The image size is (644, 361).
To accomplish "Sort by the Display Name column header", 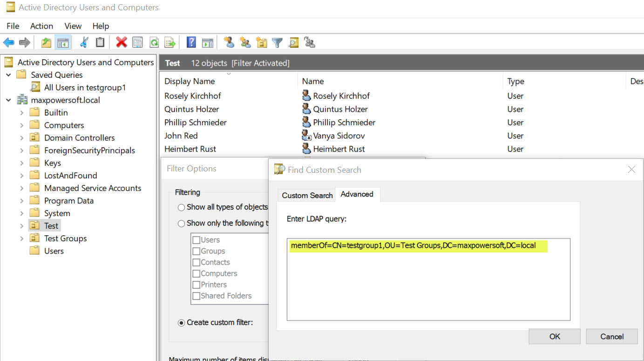I will click(229, 81).
